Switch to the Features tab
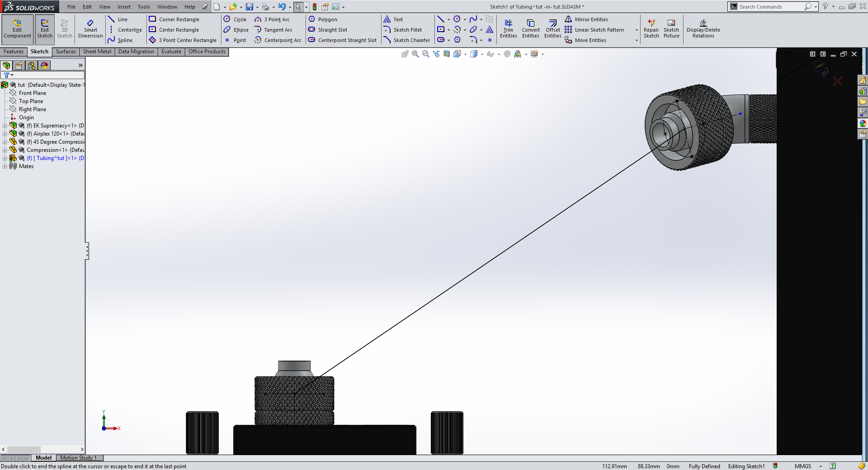 (14, 52)
